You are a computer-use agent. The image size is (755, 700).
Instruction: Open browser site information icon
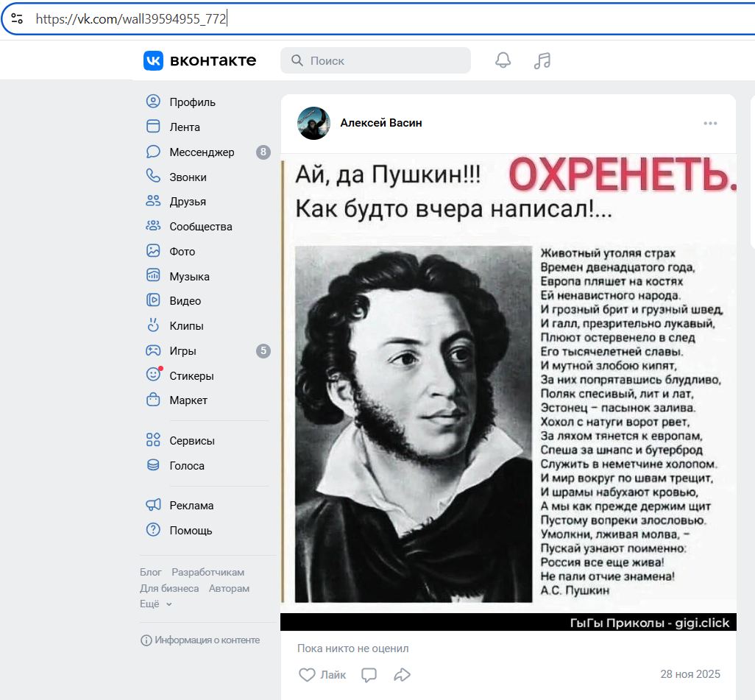pyautogui.click(x=17, y=19)
